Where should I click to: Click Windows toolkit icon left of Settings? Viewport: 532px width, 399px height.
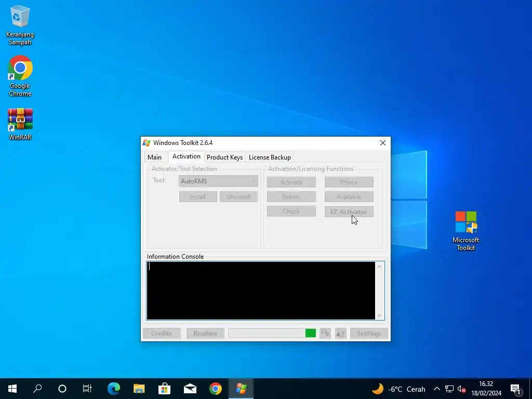[340, 333]
